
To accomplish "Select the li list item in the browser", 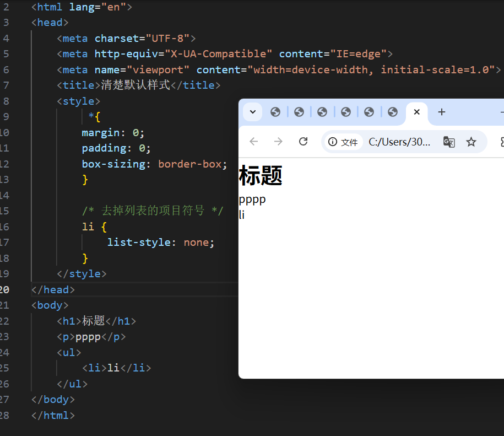I will (x=242, y=214).
